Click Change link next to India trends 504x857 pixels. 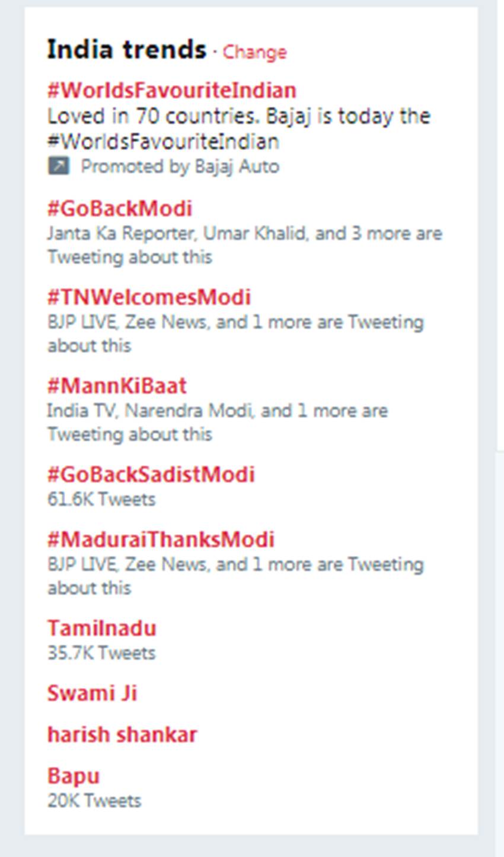click(x=254, y=52)
